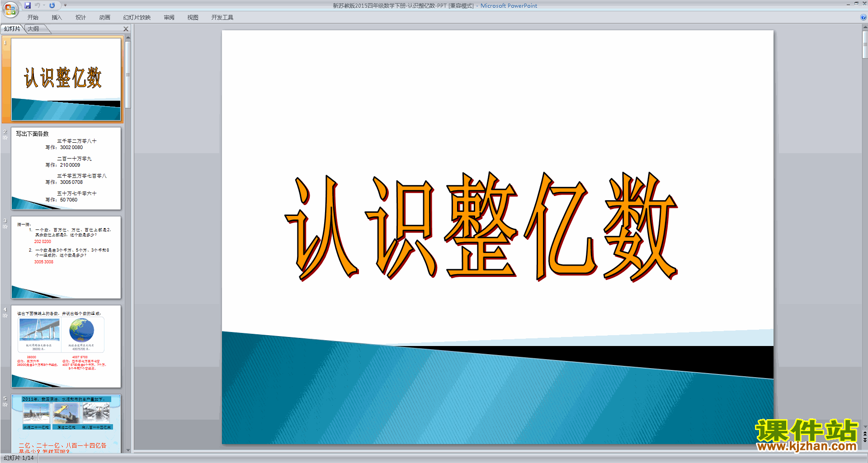
Task: Open the 设计 ribbon tab
Action: point(81,18)
